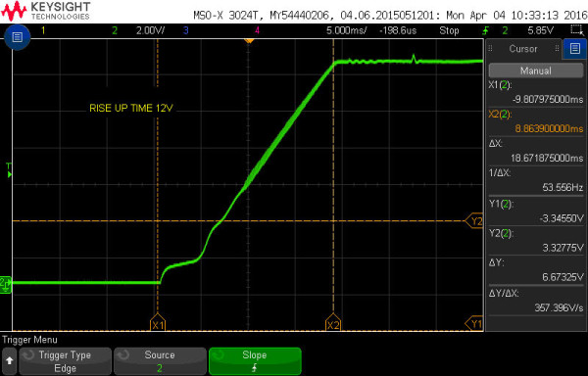The image size is (588, 376).
Task: Toggle channel 1 in the top bar
Action: (x=43, y=30)
